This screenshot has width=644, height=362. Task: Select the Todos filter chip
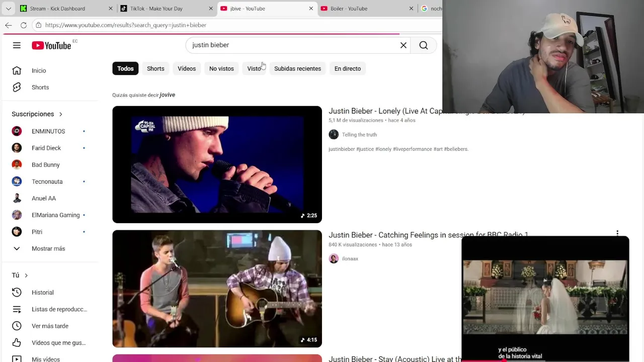pyautogui.click(x=125, y=68)
